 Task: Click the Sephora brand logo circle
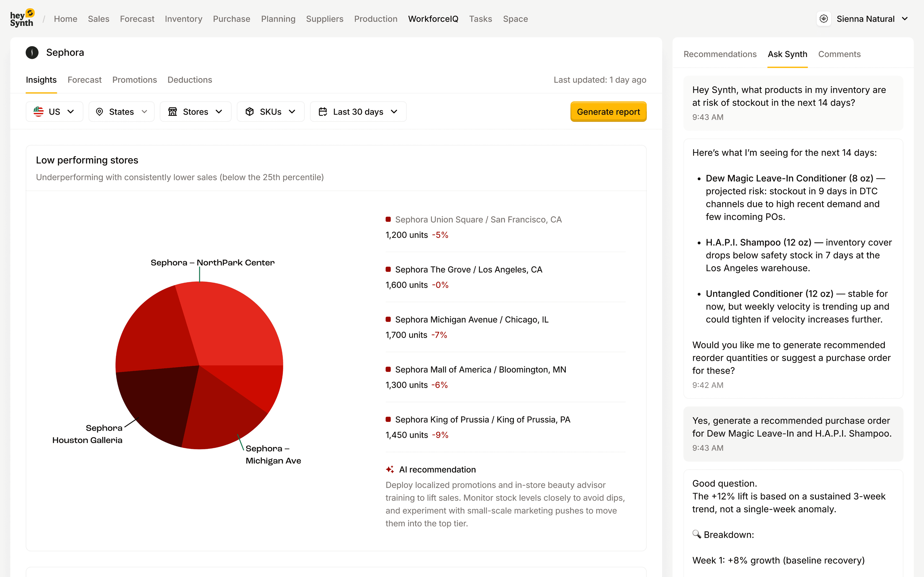point(32,52)
